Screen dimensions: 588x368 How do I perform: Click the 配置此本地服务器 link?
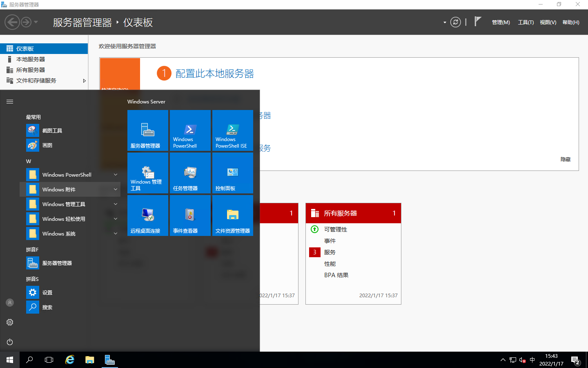point(214,74)
